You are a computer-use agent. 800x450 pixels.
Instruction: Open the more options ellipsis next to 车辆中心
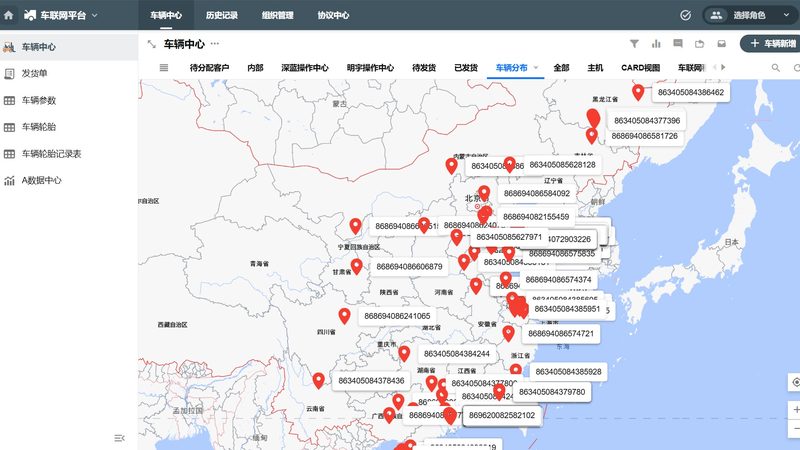point(215,44)
